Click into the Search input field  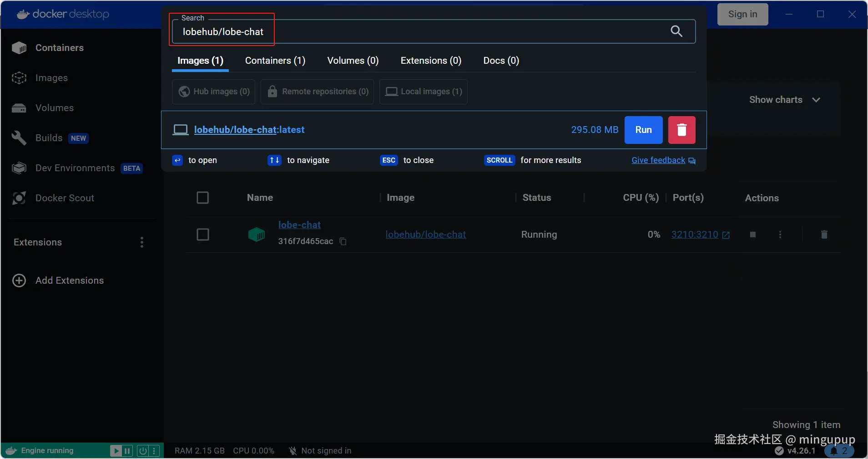tap(434, 31)
